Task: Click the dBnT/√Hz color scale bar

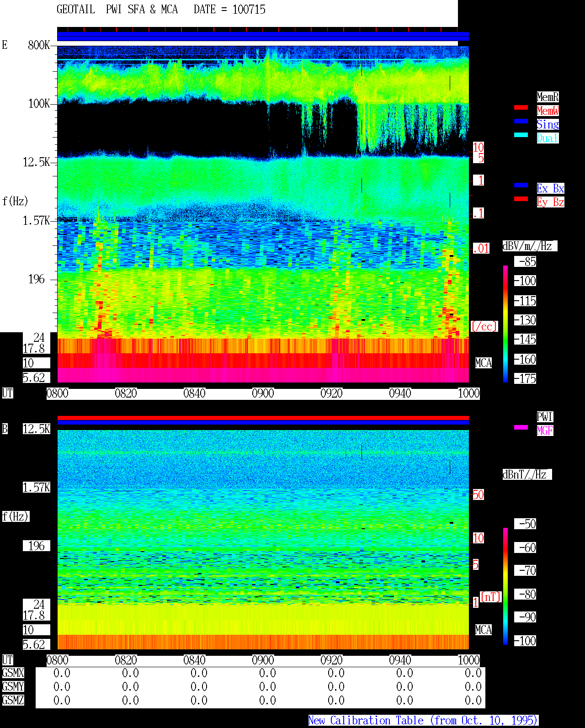Action: (x=505, y=586)
